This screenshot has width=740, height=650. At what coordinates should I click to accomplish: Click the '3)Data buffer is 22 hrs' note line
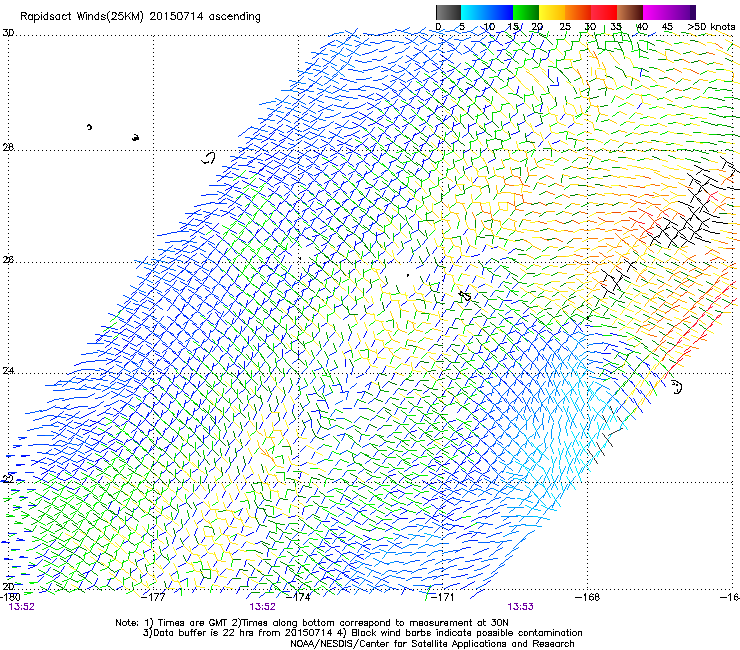362,633
